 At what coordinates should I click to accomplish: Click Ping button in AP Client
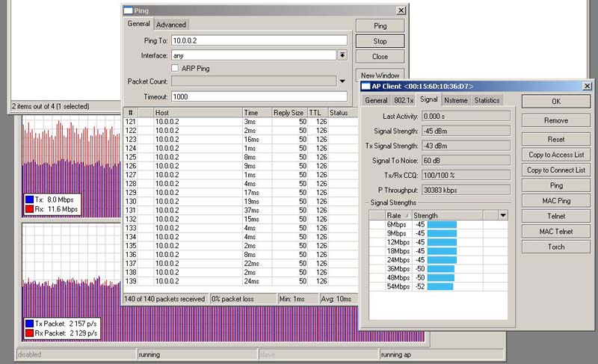[556, 185]
